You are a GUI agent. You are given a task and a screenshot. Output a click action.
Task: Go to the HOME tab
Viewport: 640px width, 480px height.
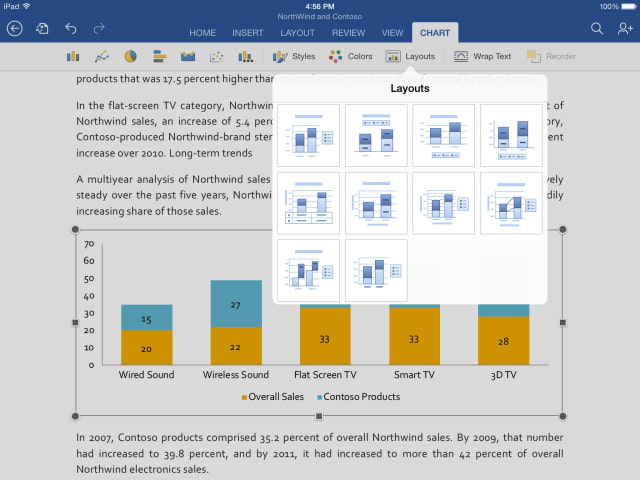[x=203, y=33]
